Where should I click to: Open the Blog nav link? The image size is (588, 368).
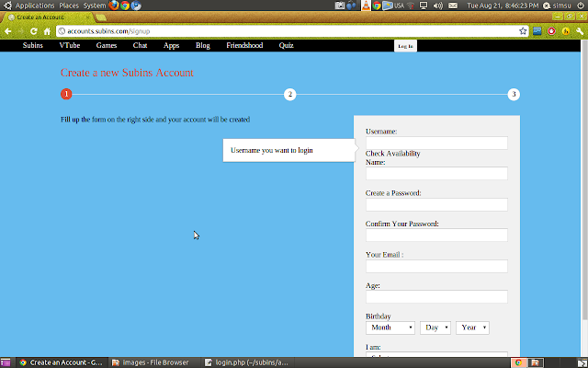pos(203,45)
